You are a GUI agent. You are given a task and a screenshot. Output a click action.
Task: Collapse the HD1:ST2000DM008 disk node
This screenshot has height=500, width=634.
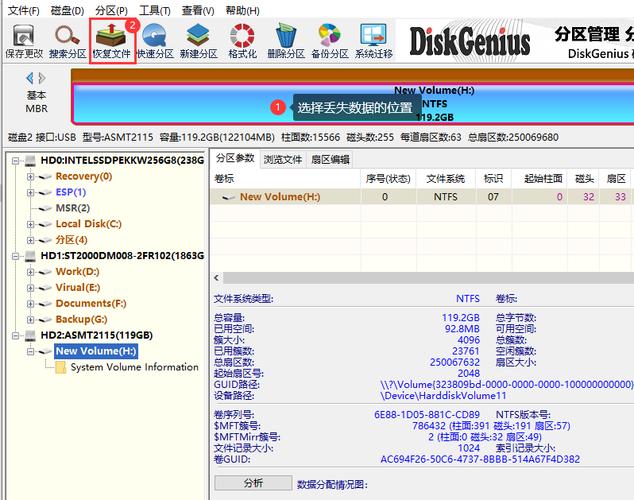tap(15, 256)
